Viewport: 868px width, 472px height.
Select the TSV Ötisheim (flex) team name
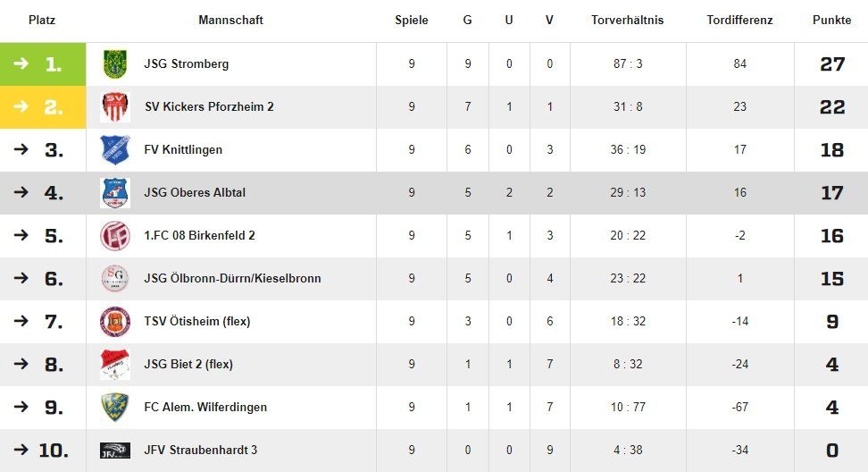coord(197,322)
